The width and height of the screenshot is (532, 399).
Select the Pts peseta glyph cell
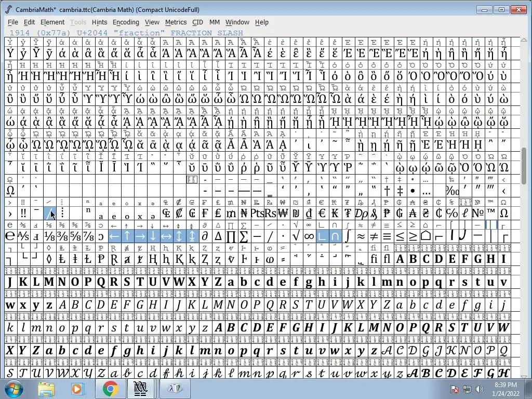click(257, 214)
